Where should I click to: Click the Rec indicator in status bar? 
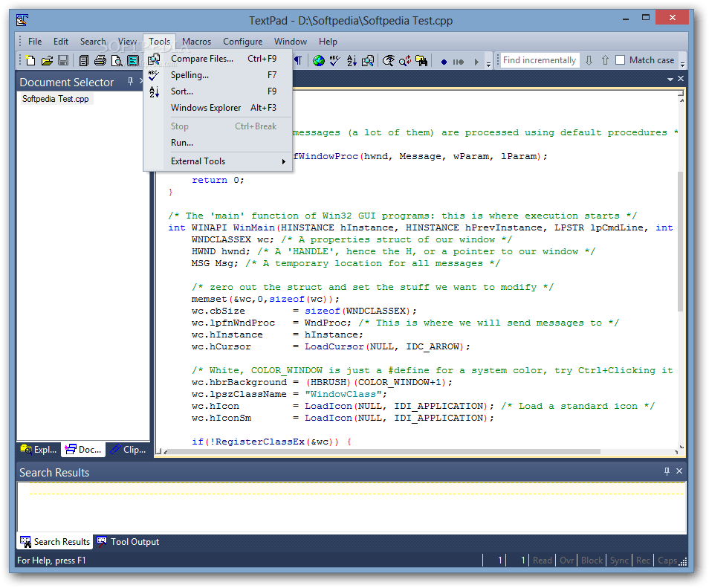click(x=643, y=560)
